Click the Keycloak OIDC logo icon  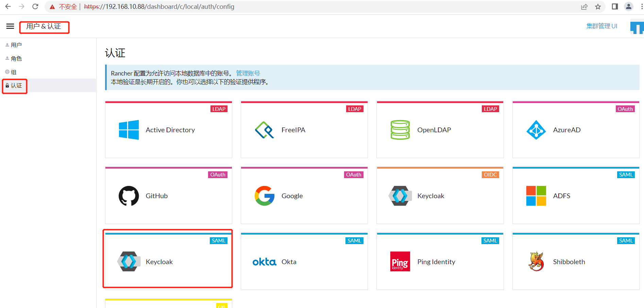point(400,196)
